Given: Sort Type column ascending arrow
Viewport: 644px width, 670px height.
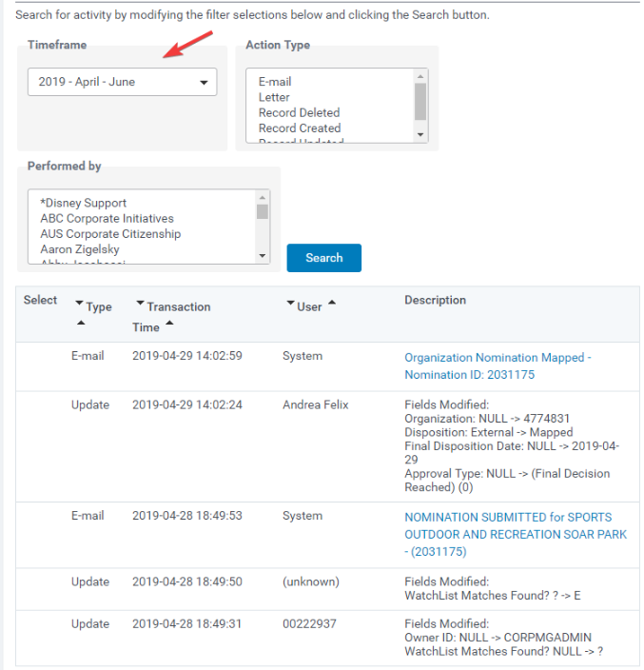Looking at the screenshot, I should (x=81, y=323).
